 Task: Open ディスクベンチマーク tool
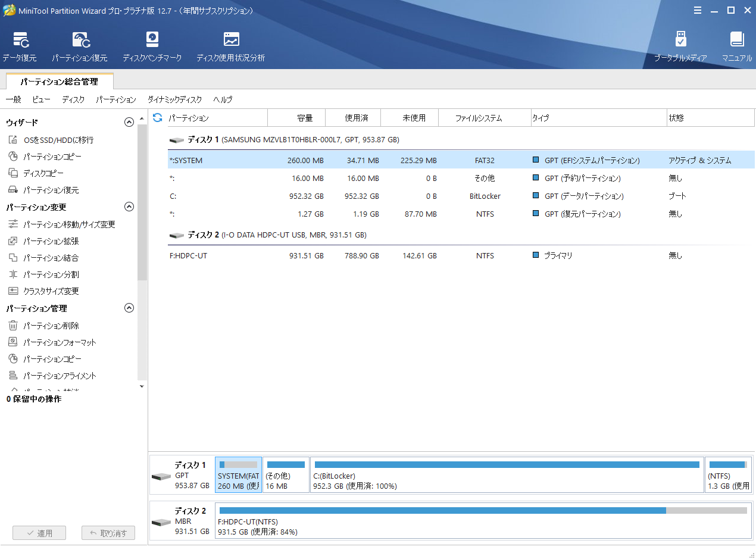[x=152, y=47]
